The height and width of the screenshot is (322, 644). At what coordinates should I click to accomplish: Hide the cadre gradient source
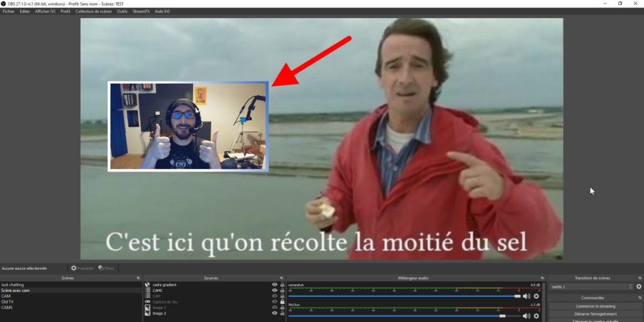274,285
